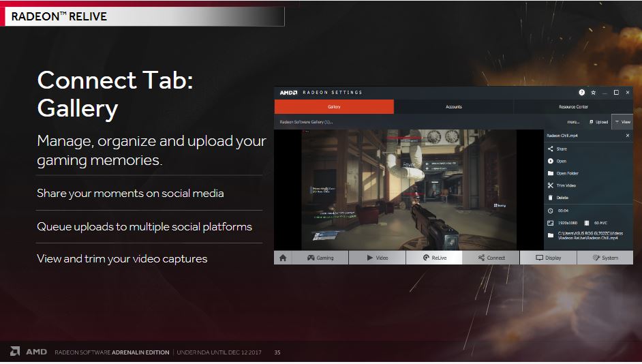642x364 pixels.
Task: Click the Upload button
Action: [x=598, y=122]
